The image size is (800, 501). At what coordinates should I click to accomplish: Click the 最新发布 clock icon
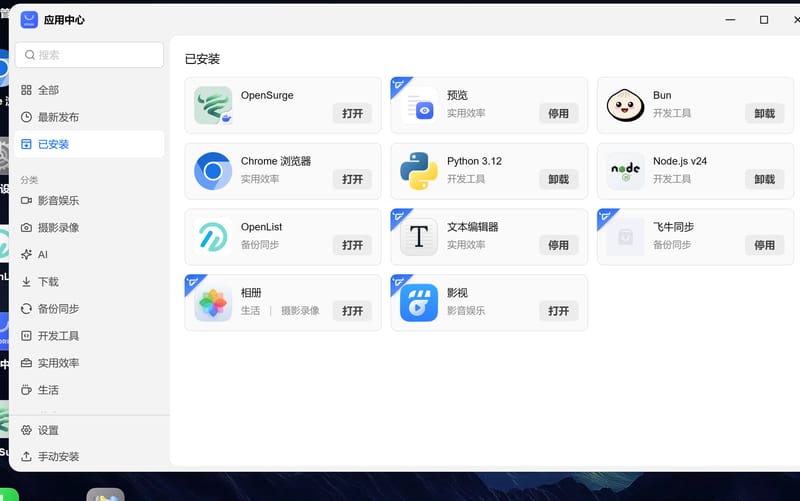[27, 117]
